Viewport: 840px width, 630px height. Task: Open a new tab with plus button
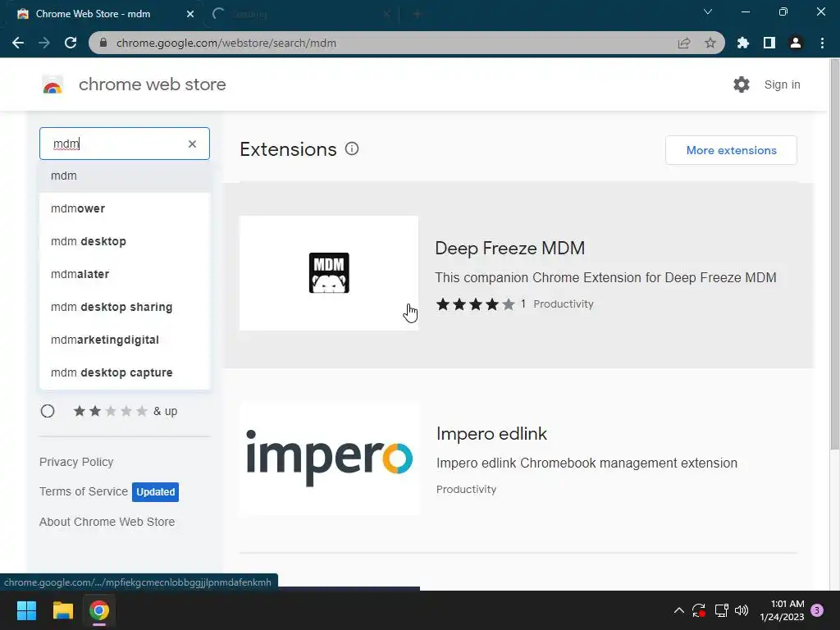418,14
